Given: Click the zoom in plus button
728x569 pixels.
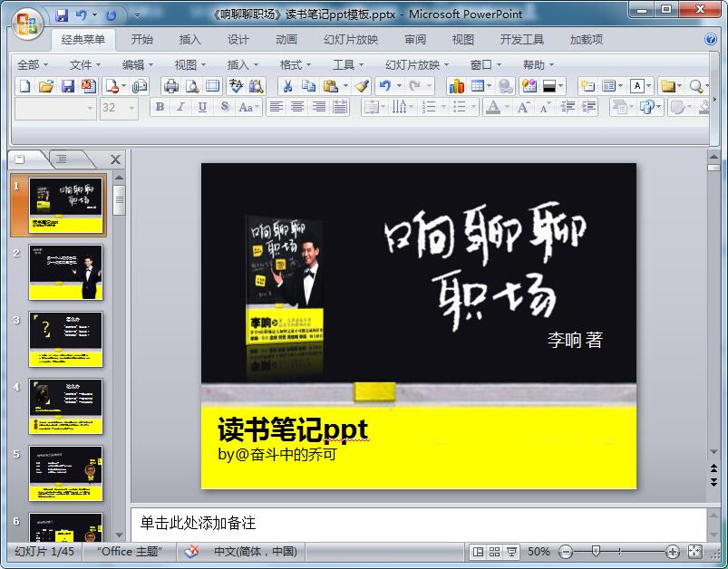Looking at the screenshot, I should (x=672, y=552).
